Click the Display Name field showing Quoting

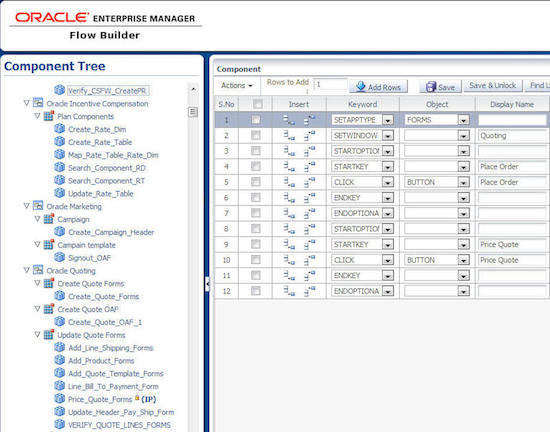click(x=512, y=136)
